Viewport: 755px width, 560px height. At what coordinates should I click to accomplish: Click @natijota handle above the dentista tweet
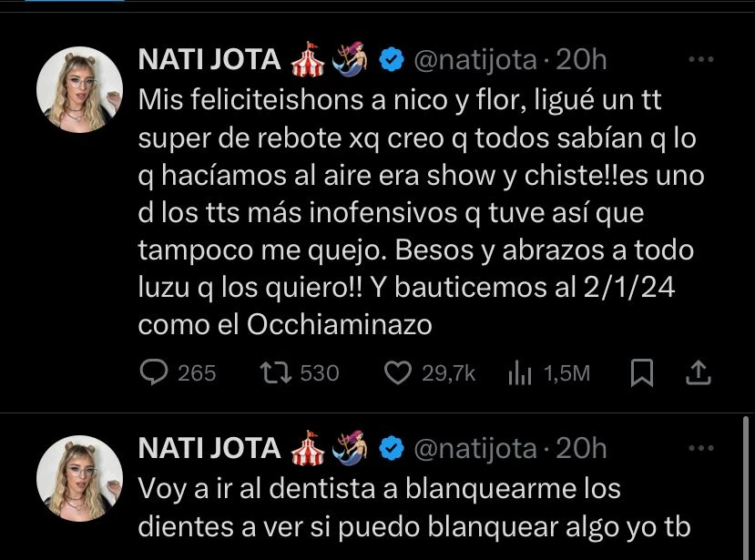click(x=475, y=448)
